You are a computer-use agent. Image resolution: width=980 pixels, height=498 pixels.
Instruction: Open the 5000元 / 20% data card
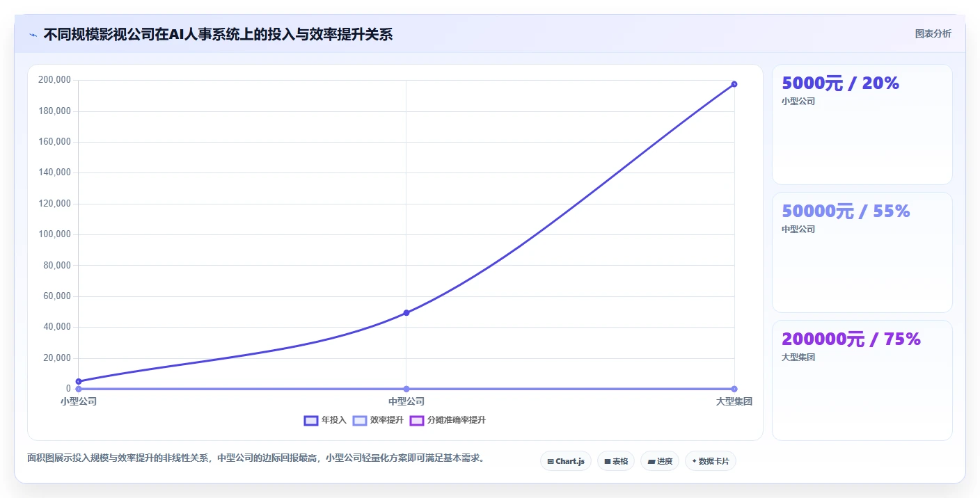tap(862, 124)
